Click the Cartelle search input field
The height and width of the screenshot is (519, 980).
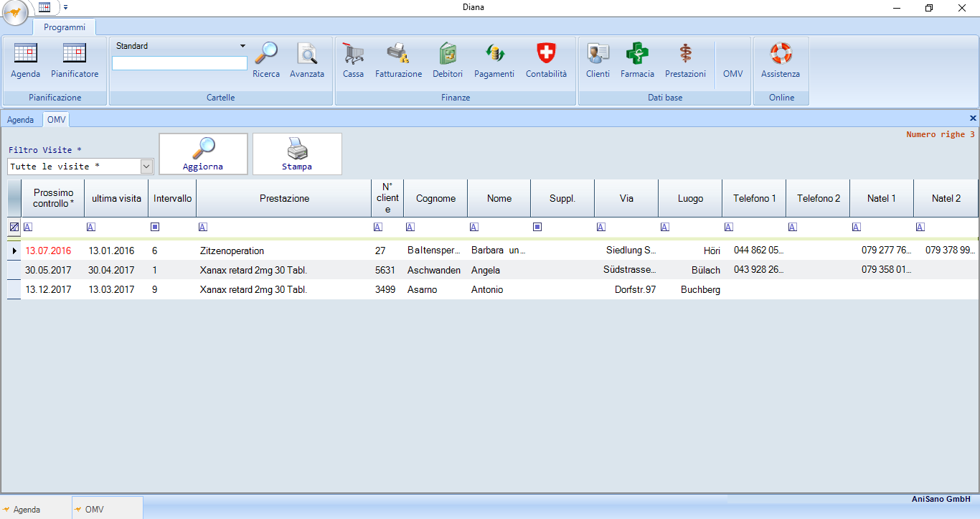179,63
